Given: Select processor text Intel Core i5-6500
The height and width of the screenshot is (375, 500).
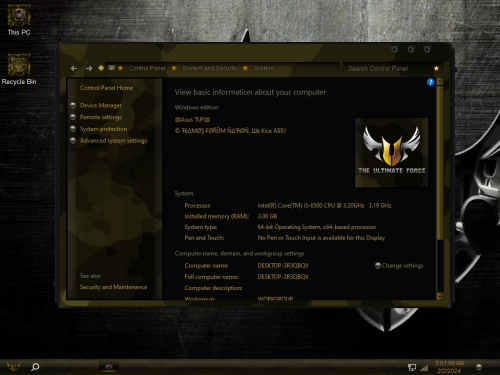Looking at the screenshot, I should point(324,206).
